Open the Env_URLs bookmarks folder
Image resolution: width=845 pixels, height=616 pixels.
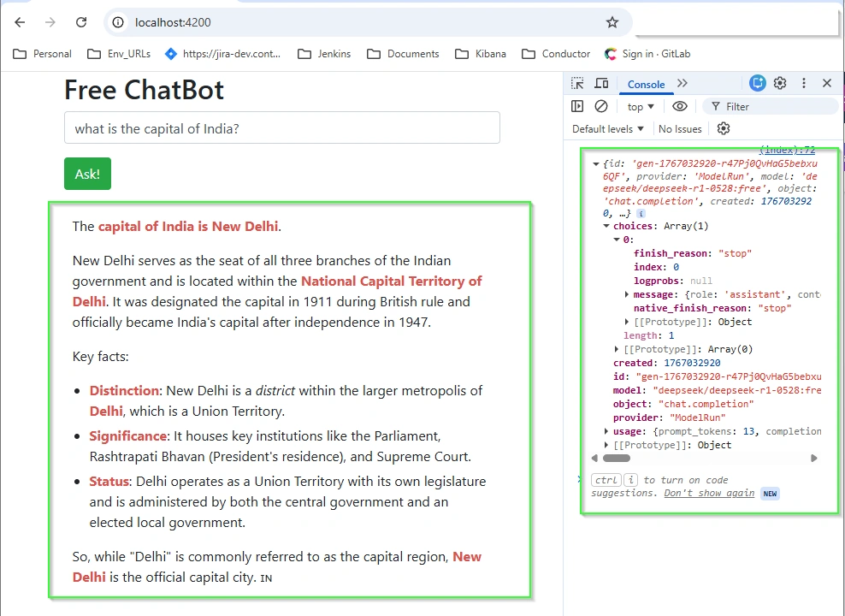(x=119, y=54)
